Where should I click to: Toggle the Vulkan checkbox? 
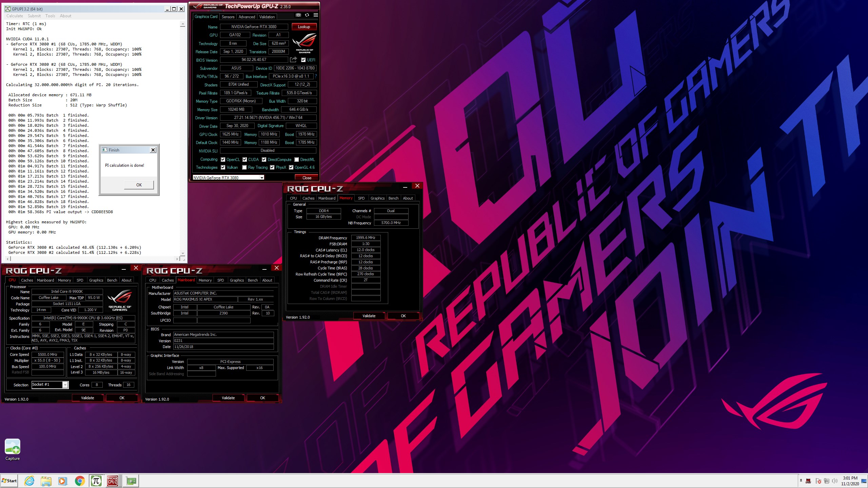223,167
